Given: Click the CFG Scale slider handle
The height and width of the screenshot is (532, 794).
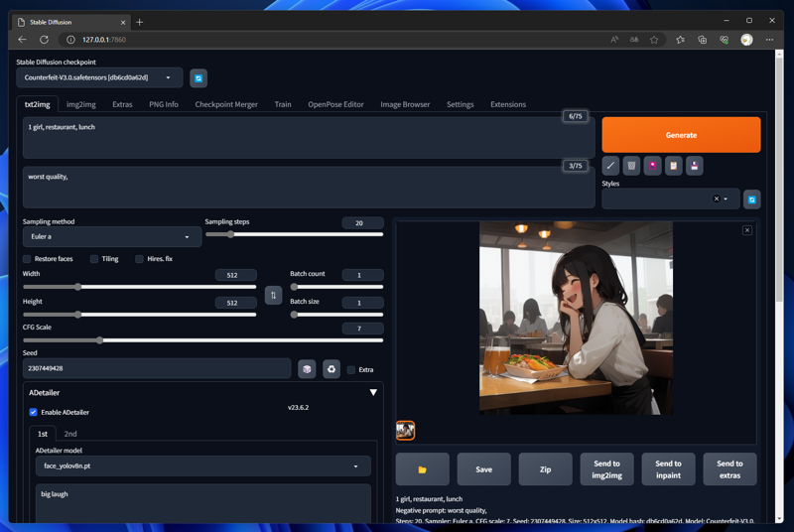Looking at the screenshot, I should click(100, 340).
